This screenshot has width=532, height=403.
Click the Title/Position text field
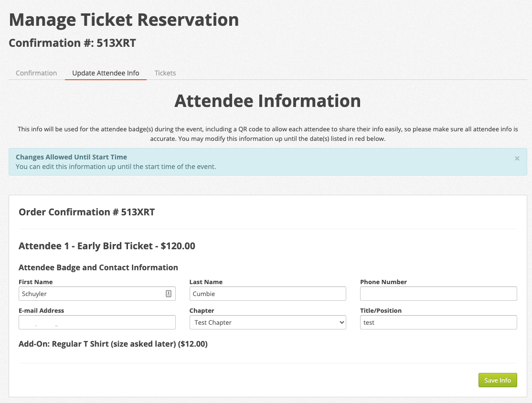438,323
